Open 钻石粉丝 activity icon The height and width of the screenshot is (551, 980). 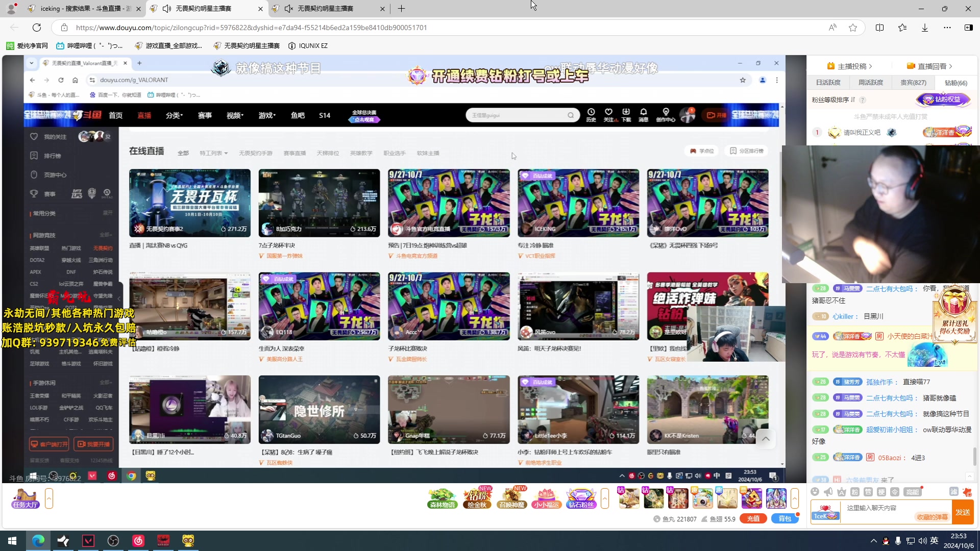point(581,498)
